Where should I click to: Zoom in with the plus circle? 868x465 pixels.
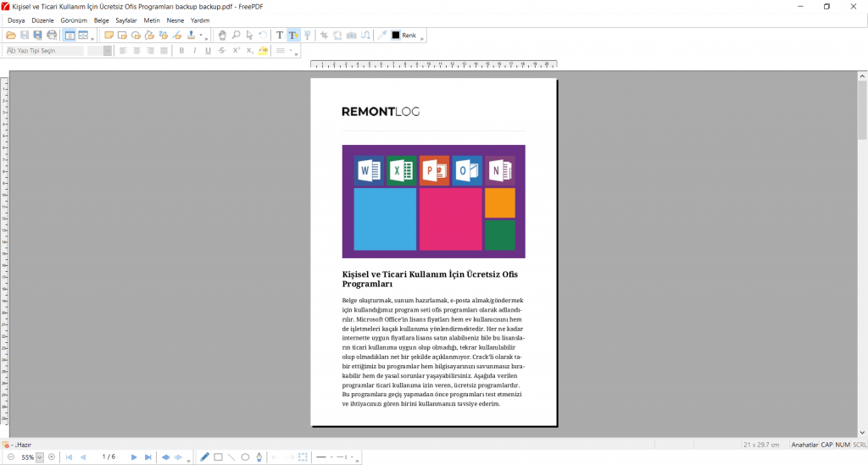(x=52, y=457)
